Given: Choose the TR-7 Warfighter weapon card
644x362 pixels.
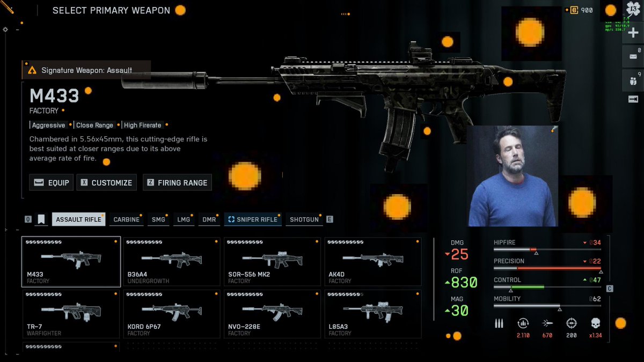Looking at the screenshot, I should coord(71,314).
